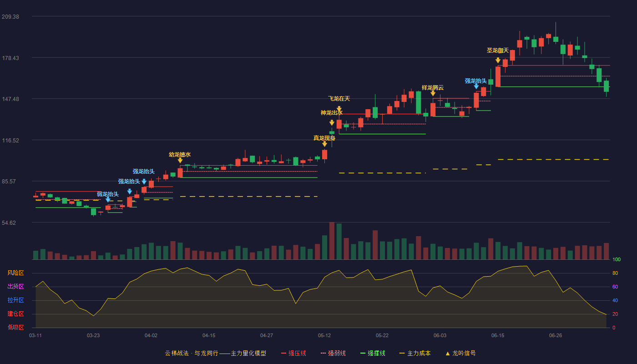Toggle the 主力成本 legend series
The height and width of the screenshot is (364, 637).
[415, 353]
